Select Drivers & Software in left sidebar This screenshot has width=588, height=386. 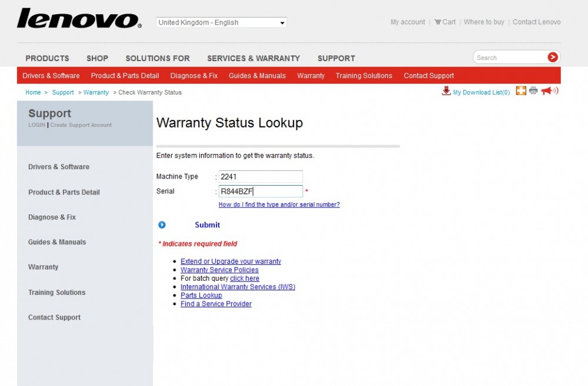tap(59, 167)
